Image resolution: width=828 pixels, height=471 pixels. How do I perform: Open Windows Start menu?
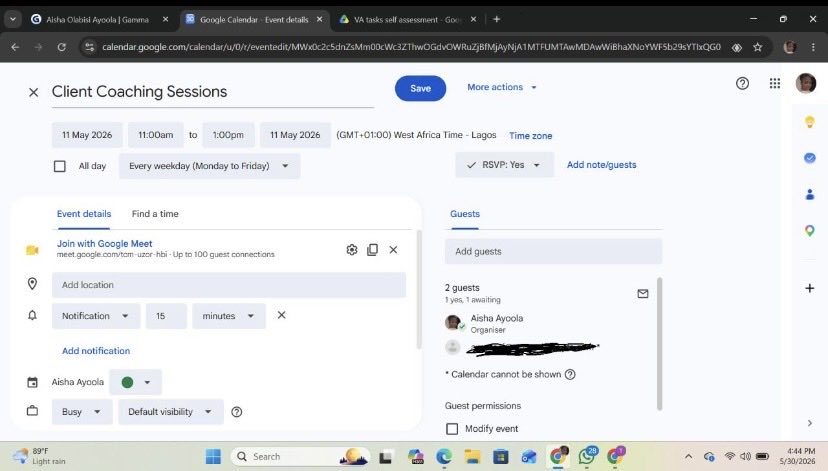(213, 456)
